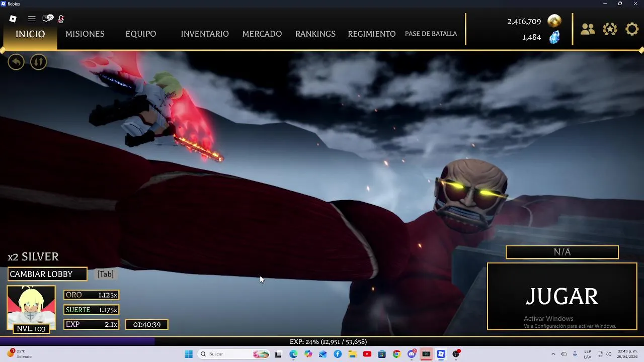644x362 pixels.
Task: Open File Explorer from the taskbar
Action: 352,354
